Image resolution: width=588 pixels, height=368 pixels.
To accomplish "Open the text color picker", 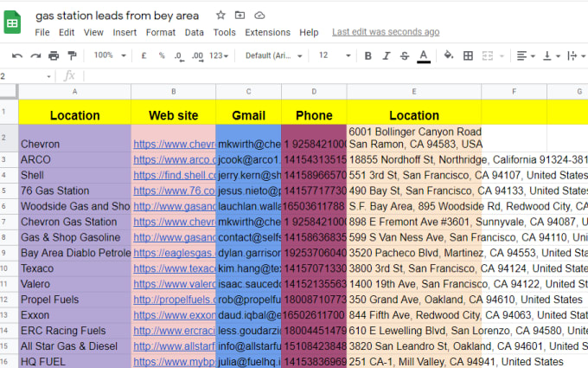I will click(x=424, y=56).
